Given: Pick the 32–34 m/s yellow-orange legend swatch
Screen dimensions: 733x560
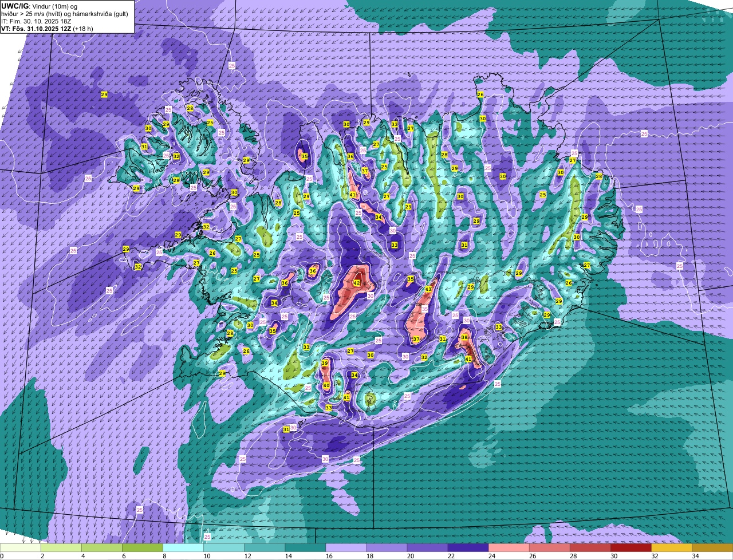Looking at the screenshot, I should pyautogui.click(x=671, y=548).
